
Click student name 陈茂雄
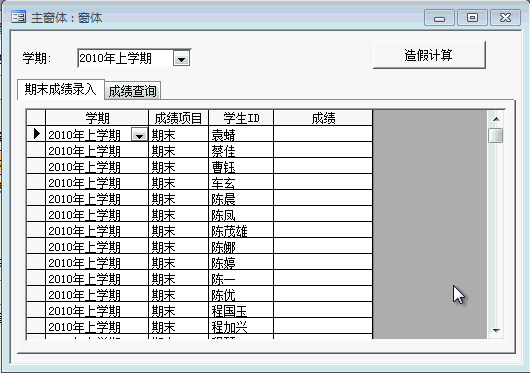(229, 231)
